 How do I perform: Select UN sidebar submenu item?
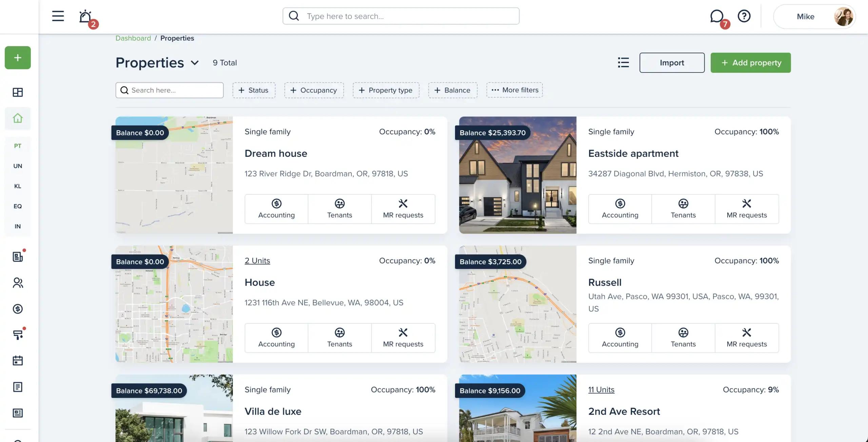point(18,166)
